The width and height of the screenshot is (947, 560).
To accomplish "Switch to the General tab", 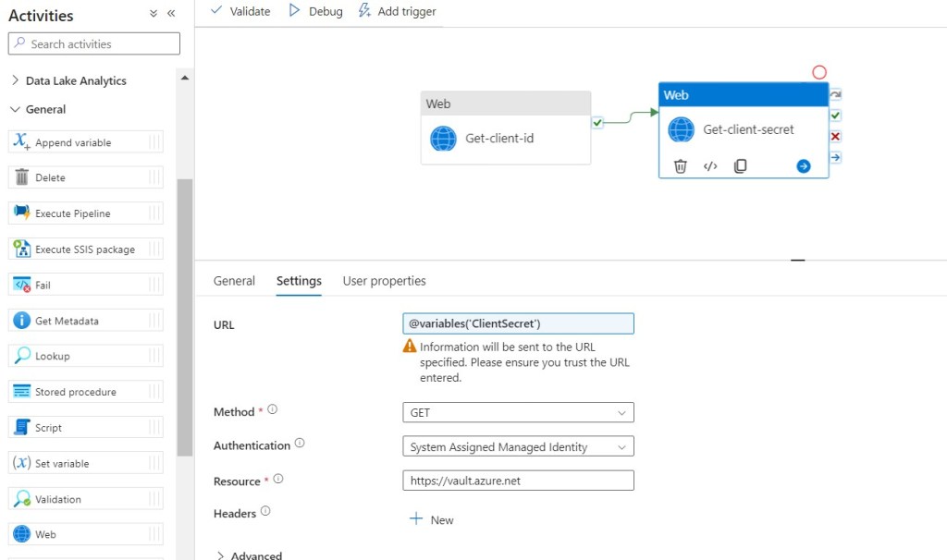I will coord(234,281).
